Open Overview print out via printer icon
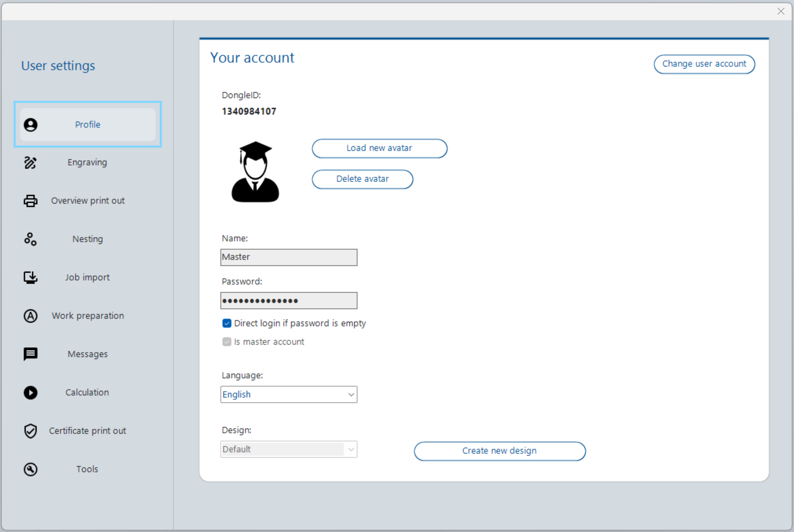 coord(30,200)
